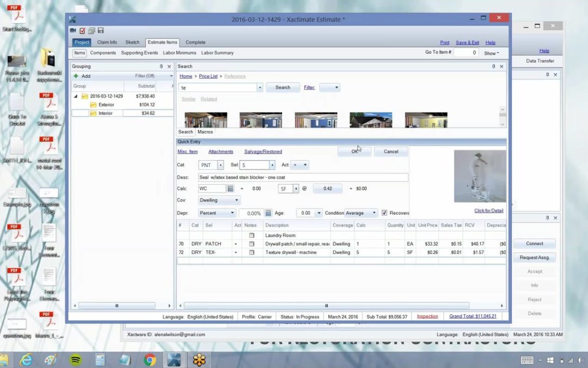
Task: Click the Go To Item # field
Action: click(466, 52)
